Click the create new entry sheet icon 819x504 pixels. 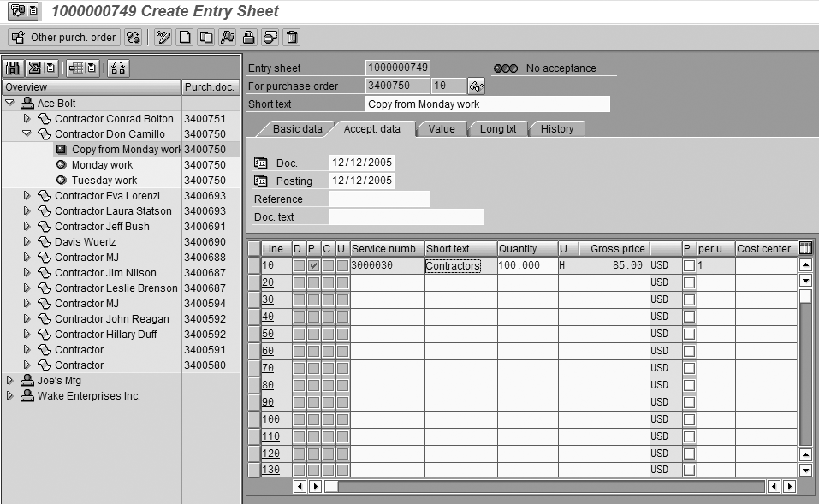point(184,37)
